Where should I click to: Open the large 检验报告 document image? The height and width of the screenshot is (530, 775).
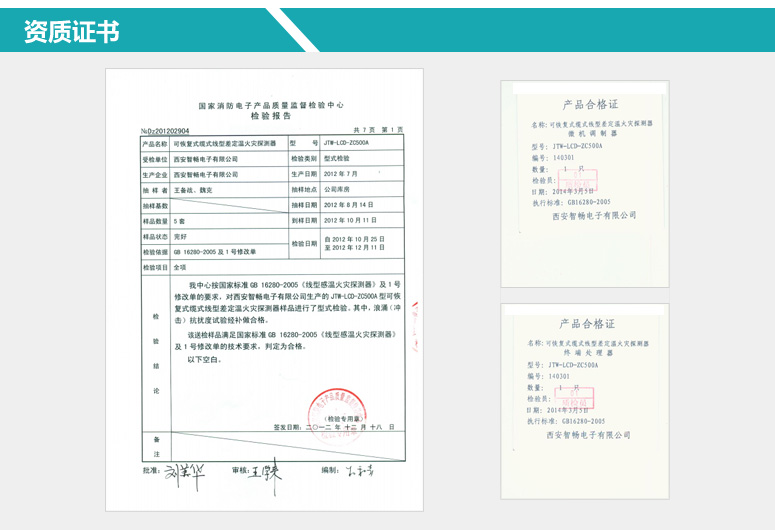pos(265,289)
